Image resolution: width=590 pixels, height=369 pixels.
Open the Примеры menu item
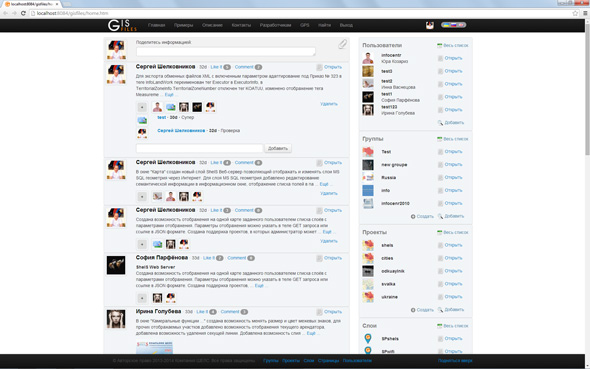click(184, 25)
